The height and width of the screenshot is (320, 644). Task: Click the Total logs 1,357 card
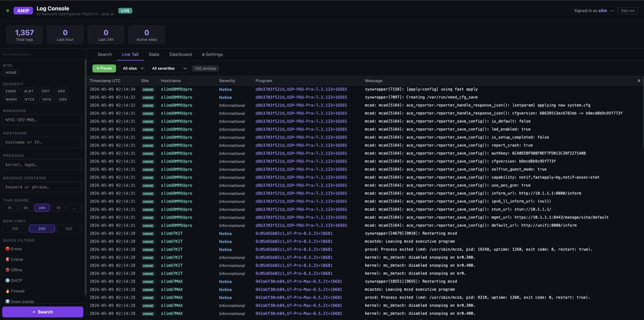(x=24, y=35)
